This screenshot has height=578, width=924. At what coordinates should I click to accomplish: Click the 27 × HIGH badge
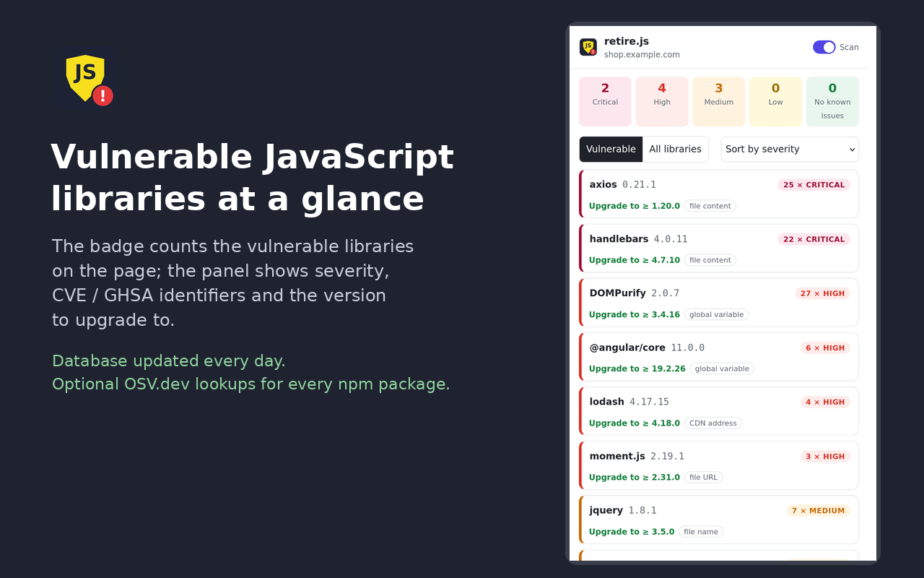822,293
